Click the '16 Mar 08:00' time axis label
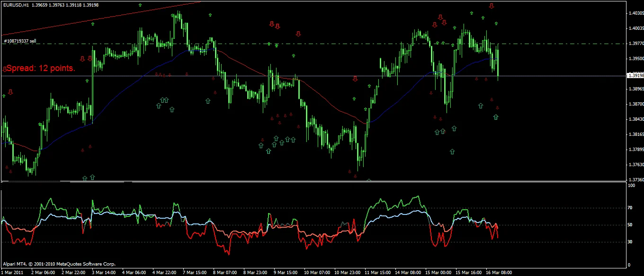 [x=499, y=273]
